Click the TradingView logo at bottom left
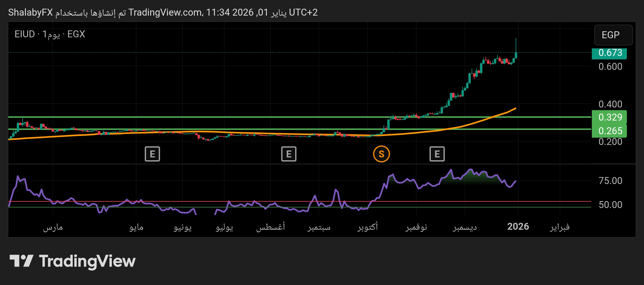Screen dimensions: 644x285 72,261
